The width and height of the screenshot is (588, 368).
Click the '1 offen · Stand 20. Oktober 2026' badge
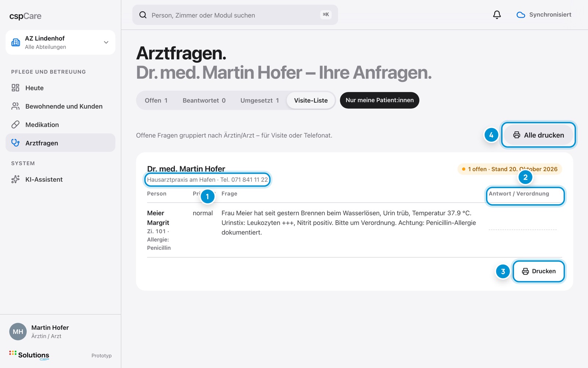pos(510,169)
